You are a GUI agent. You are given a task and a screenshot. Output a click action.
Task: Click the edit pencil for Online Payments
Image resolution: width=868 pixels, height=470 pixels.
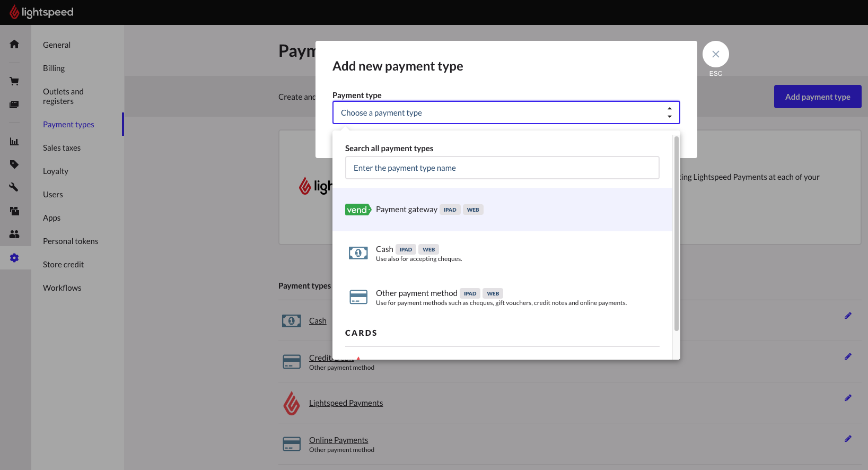(848, 439)
